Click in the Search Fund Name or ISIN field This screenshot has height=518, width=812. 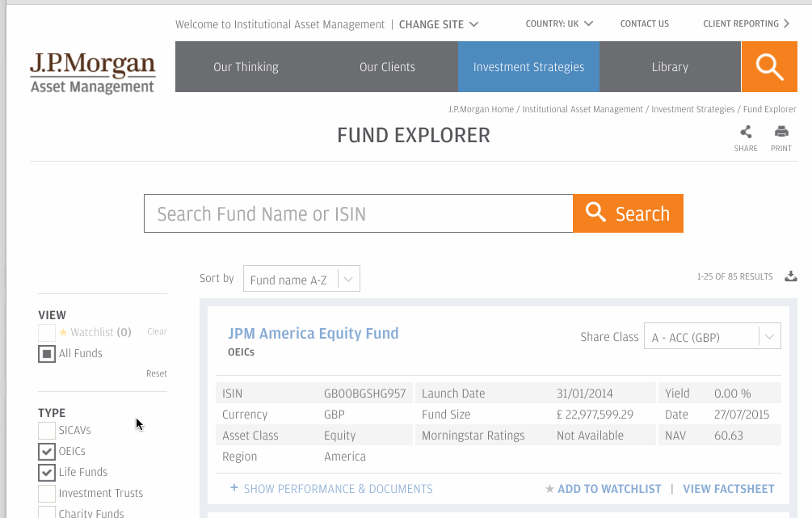point(359,213)
